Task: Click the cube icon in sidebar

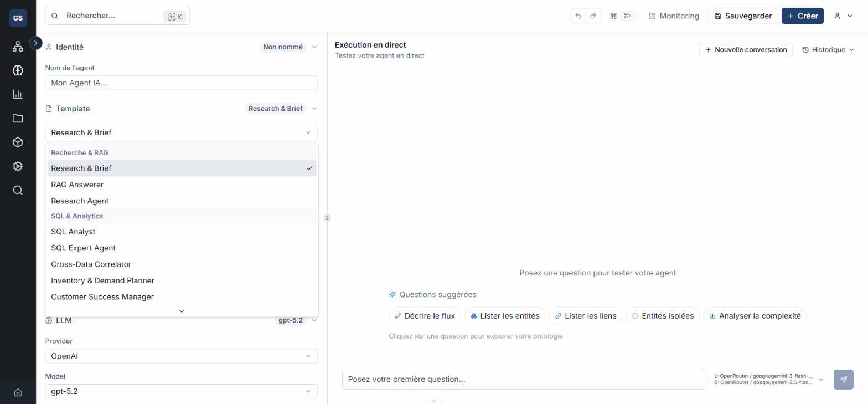Action: point(18,142)
